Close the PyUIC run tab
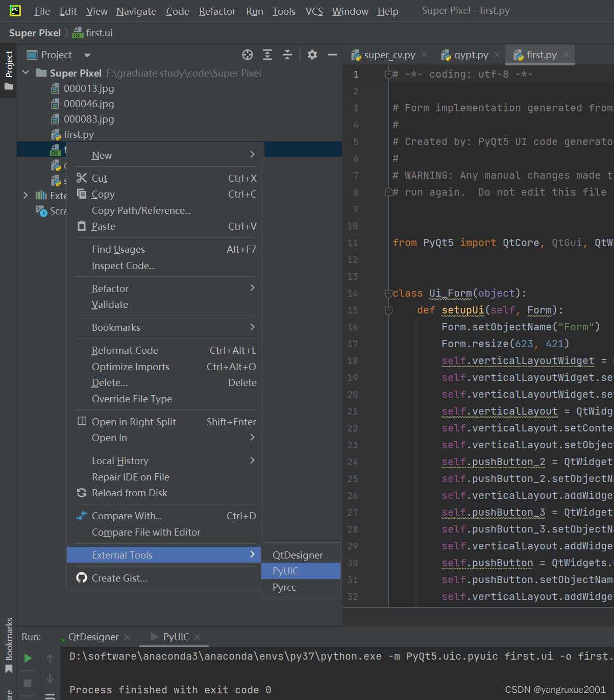 pyautogui.click(x=198, y=637)
